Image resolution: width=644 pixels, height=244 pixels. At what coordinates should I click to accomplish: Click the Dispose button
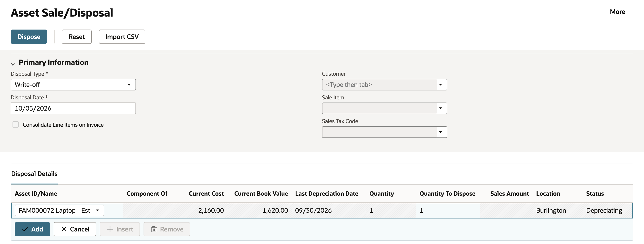tap(29, 37)
